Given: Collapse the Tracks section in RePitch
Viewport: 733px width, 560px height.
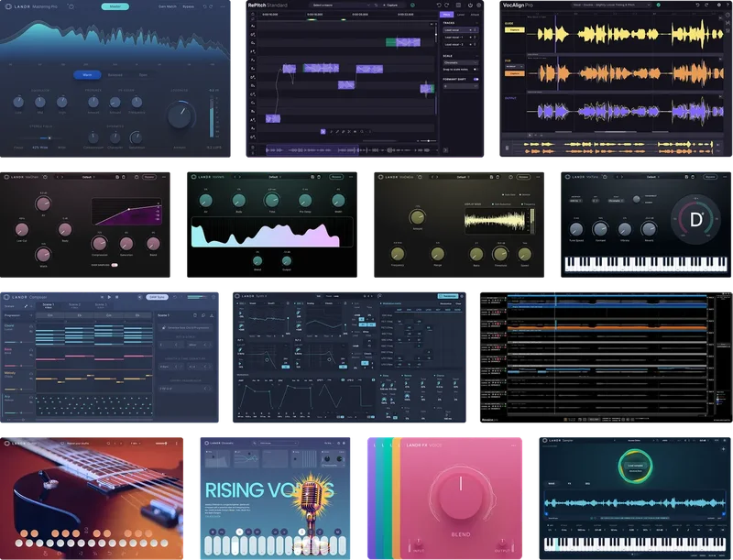Looking at the screenshot, I should click(476, 22).
